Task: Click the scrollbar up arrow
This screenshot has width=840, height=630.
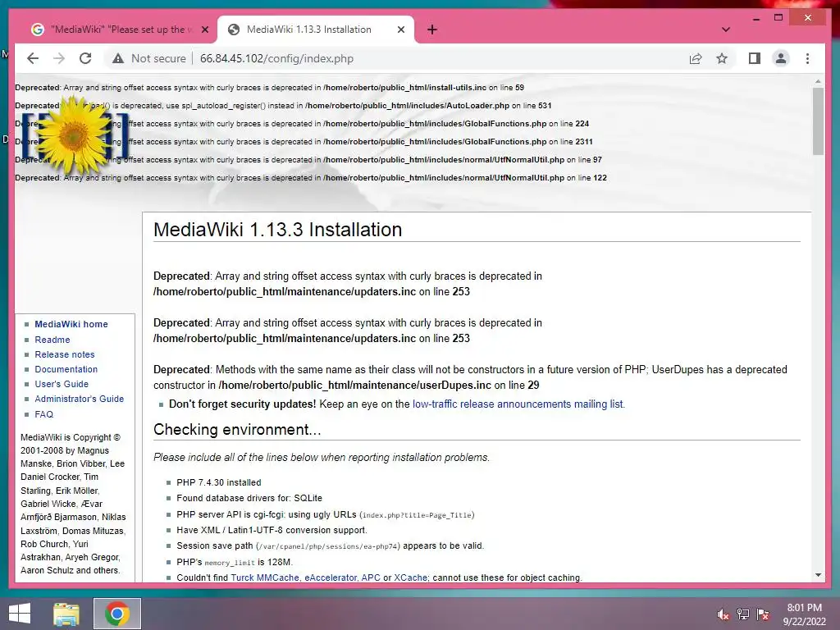Action: (818, 81)
